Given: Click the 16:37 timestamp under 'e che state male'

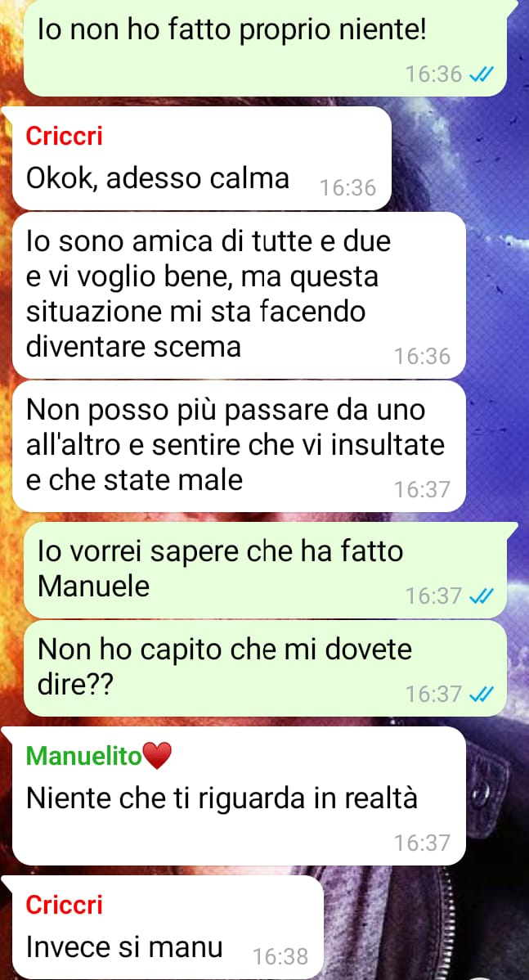Looking at the screenshot, I should (422, 489).
